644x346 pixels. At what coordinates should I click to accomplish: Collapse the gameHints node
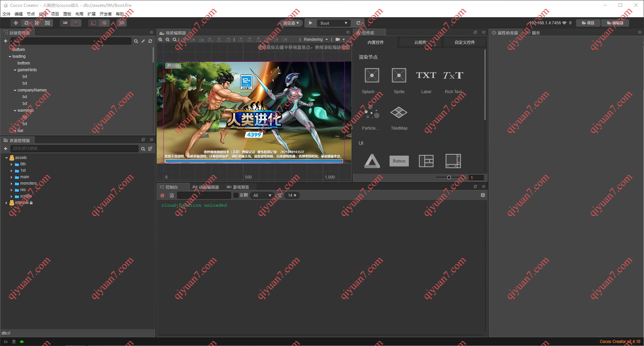click(15, 70)
